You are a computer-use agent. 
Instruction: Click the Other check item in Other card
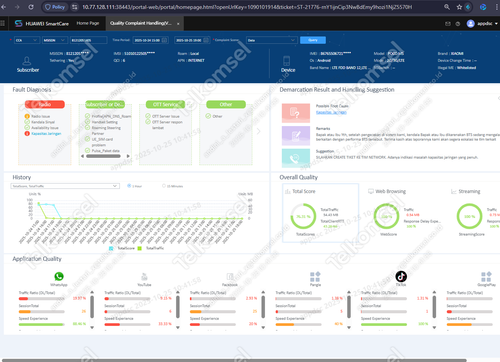click(214, 116)
